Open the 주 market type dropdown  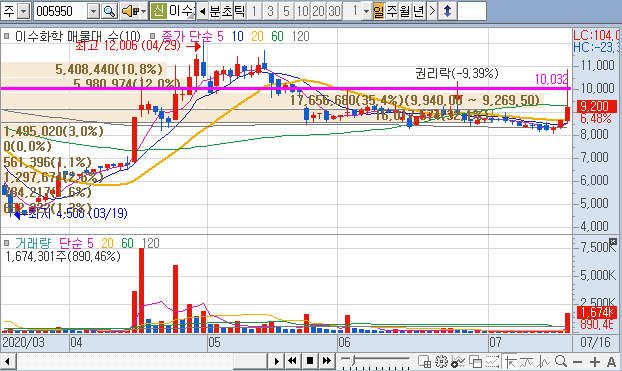(x=24, y=11)
